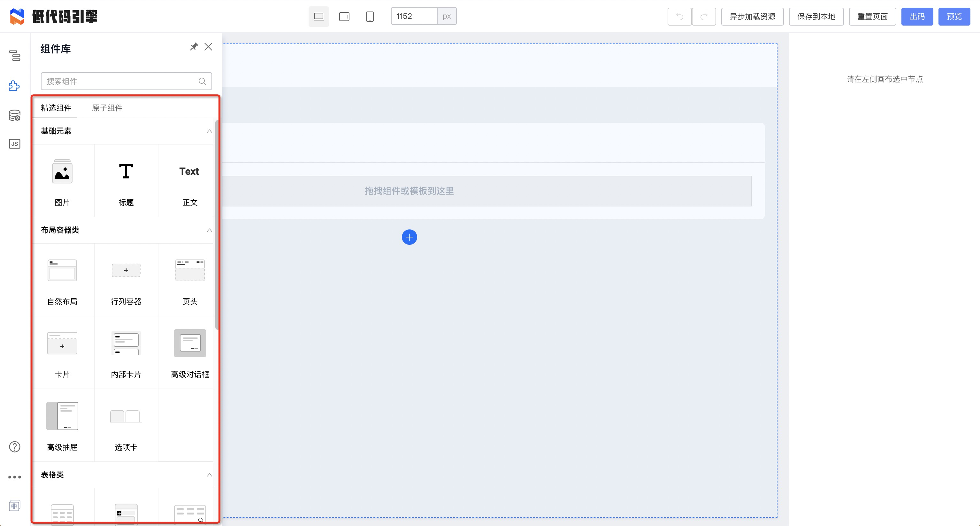Screen dimensions: 980x526
Task: Switch to desktop viewport icon
Action: 318,16
